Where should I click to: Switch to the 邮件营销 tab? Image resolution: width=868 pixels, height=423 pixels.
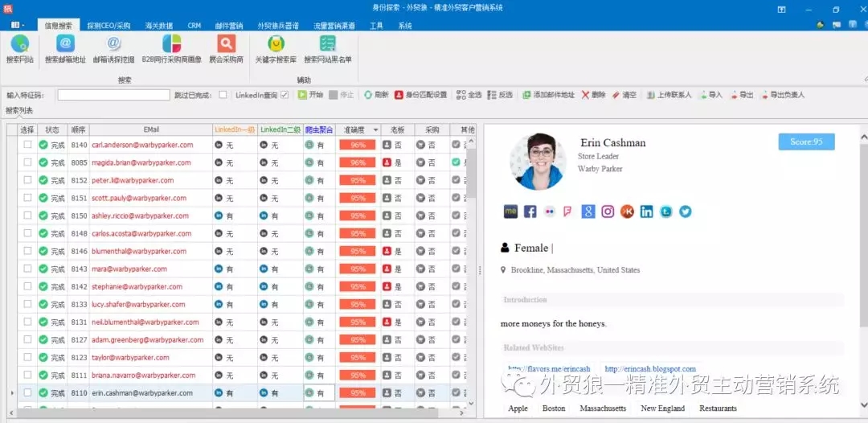[228, 26]
